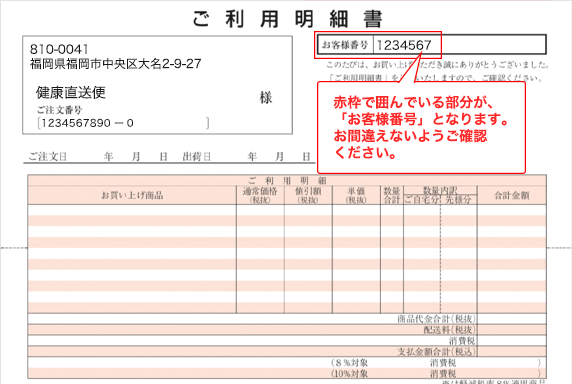This screenshot has height=384, width=572.
Task: Click the title ご利用明細書
Action: pyautogui.click(x=288, y=19)
